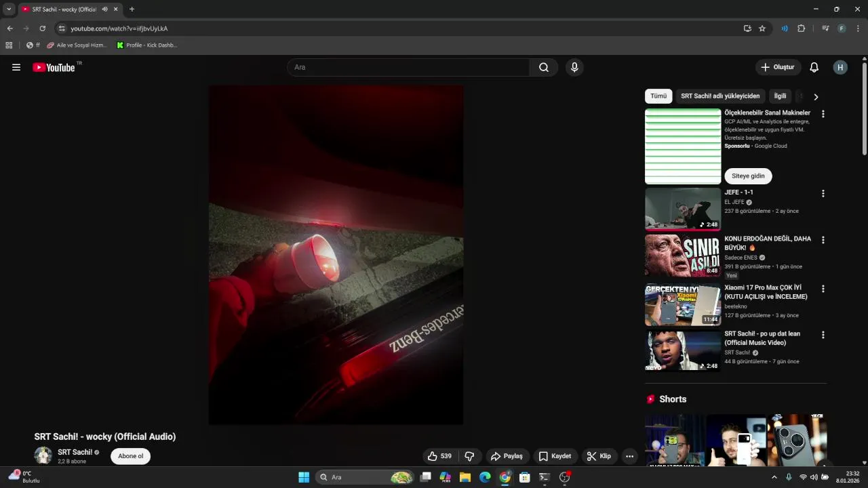Open Chrome media controls icon
The image size is (868, 488).
(x=825, y=28)
